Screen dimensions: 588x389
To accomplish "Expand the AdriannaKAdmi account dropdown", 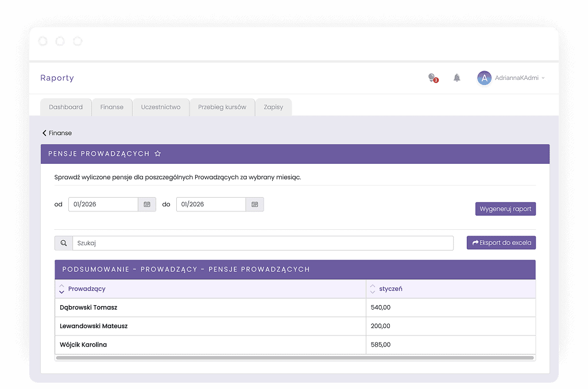I will [x=543, y=78].
